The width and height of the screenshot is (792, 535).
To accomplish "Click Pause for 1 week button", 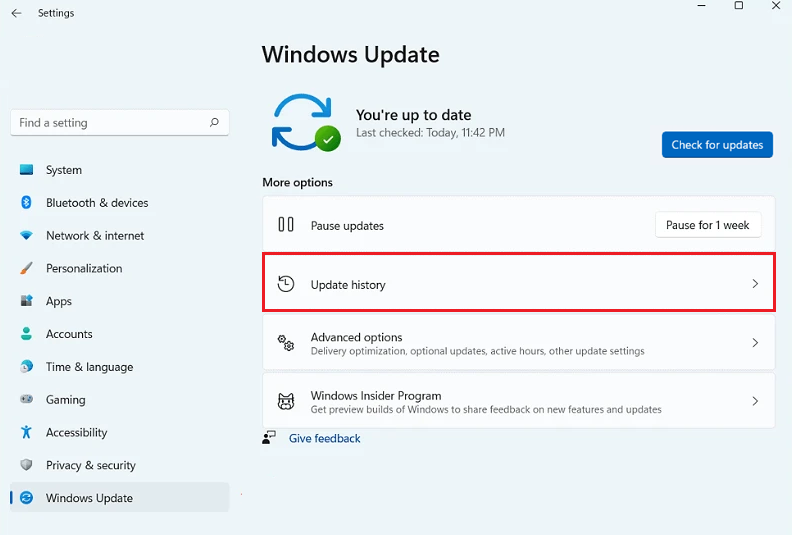I will tap(708, 225).
